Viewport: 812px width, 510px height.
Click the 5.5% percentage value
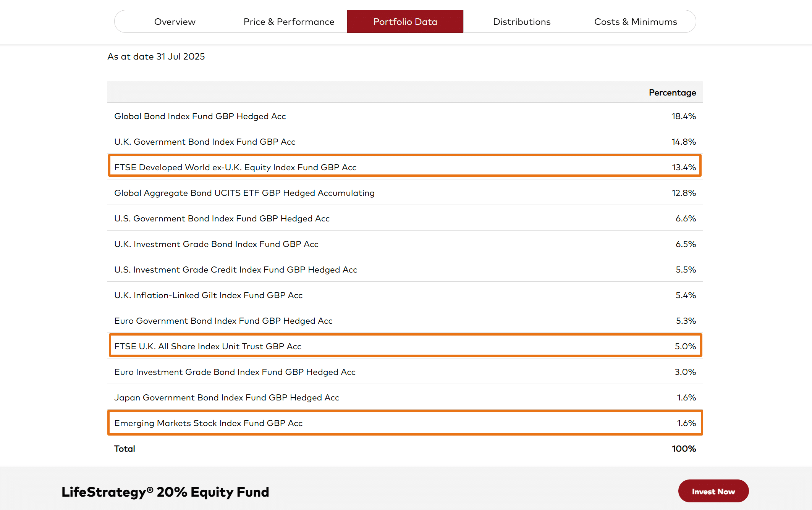pyautogui.click(x=686, y=270)
